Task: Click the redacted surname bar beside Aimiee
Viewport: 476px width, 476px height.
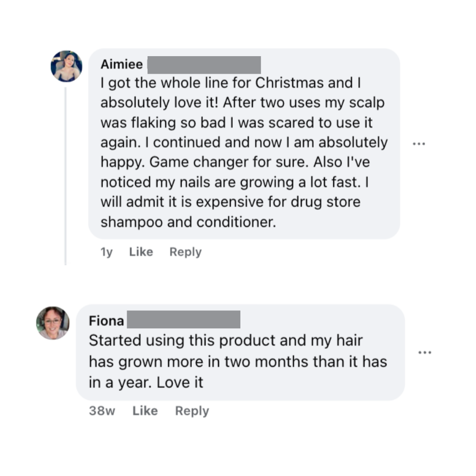Action: (204, 65)
